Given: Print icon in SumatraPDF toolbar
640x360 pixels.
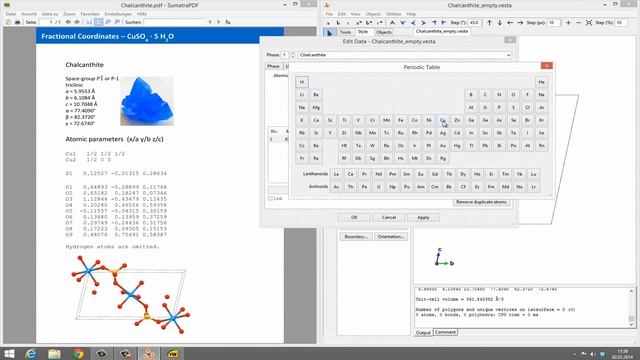Looking at the screenshot, I should (x=18, y=22).
